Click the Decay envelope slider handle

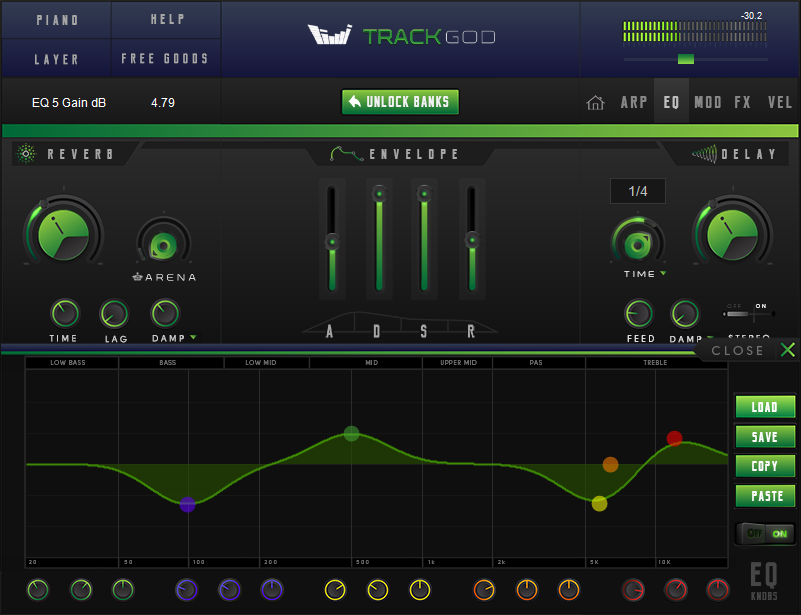(379, 194)
